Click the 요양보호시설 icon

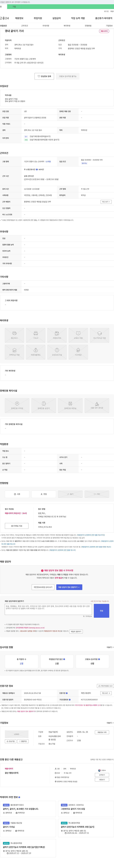[57, 352]
